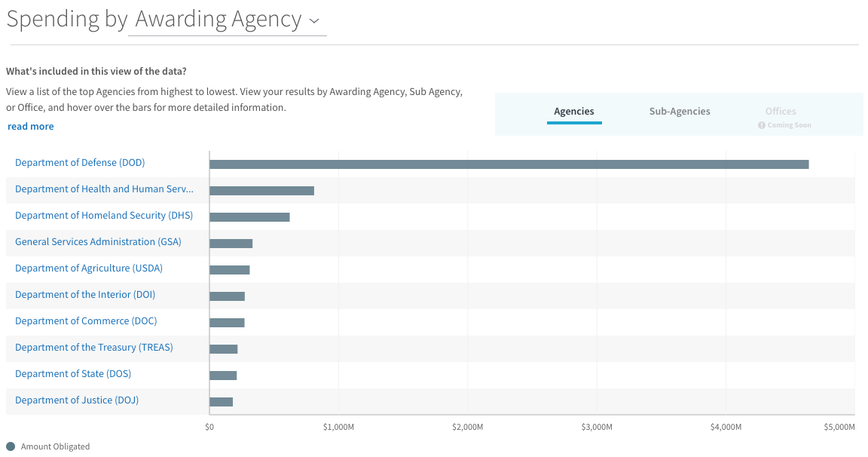Viewport: 868px width, 457px height.
Task: Click the Amount Obligated legend dot
Action: pyautogui.click(x=11, y=446)
